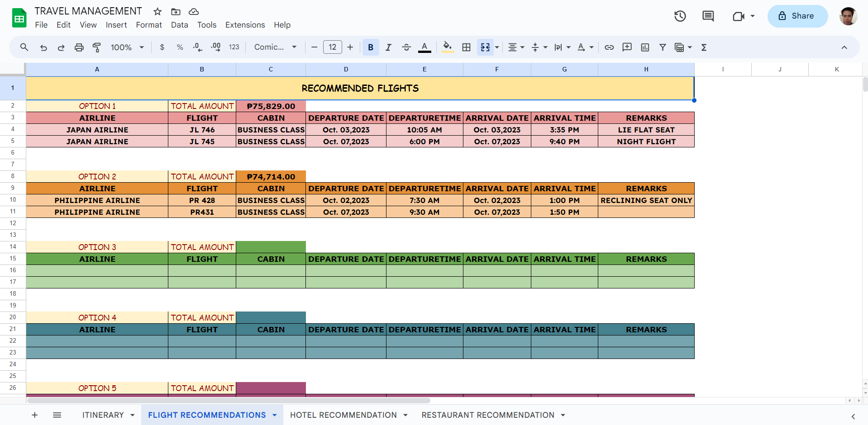Open the Insert menu
This screenshot has height=425, width=868.
(x=116, y=25)
